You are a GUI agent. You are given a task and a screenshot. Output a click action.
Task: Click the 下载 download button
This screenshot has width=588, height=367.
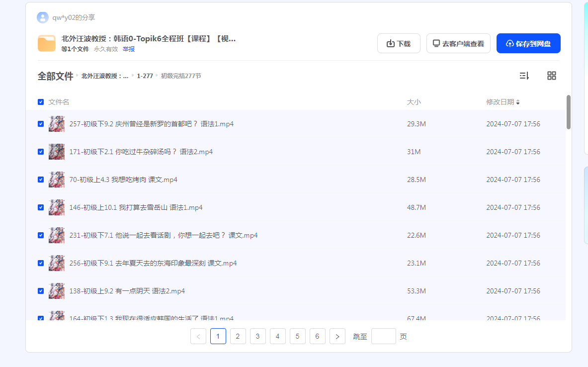[399, 43]
